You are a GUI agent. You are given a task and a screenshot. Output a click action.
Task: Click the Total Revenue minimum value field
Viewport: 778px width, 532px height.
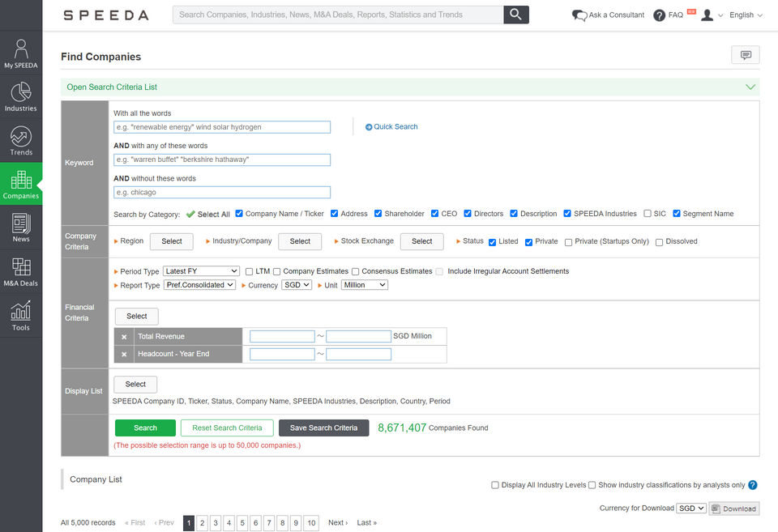point(282,336)
